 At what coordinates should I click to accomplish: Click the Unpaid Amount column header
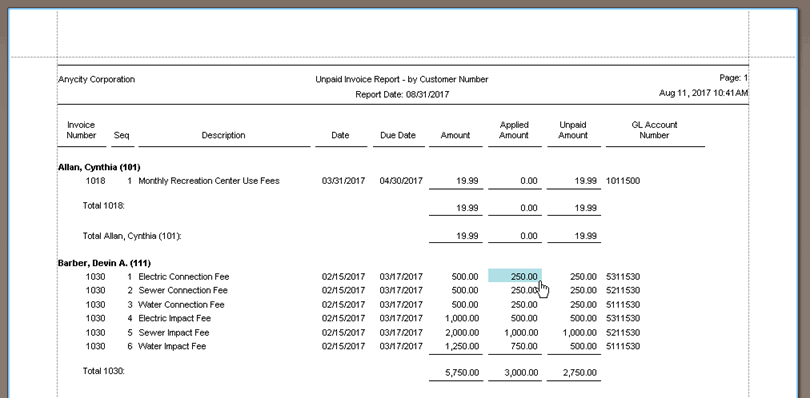[573, 130]
